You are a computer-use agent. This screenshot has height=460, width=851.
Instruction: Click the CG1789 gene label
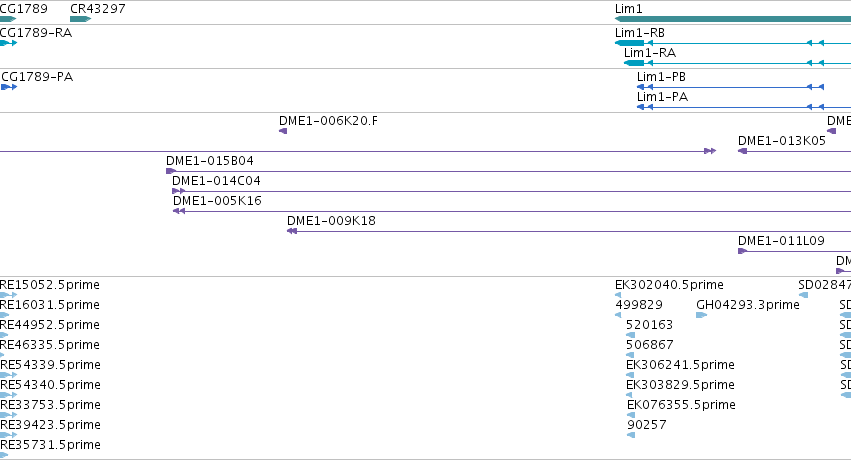pyautogui.click(x=24, y=9)
